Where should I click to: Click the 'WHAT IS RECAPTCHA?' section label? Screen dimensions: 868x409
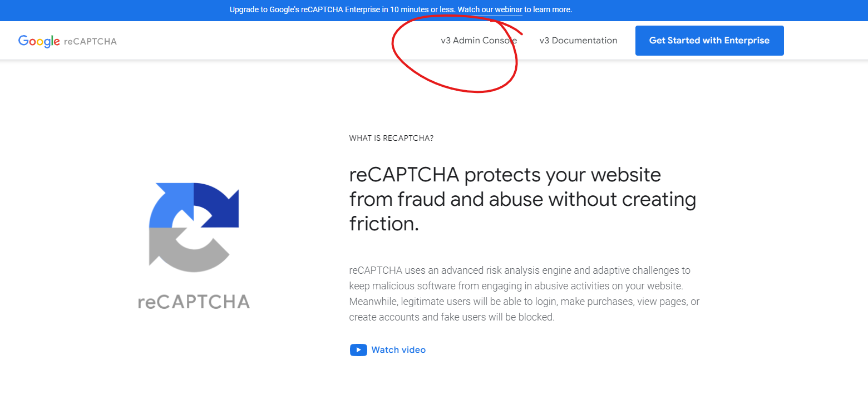click(x=391, y=138)
